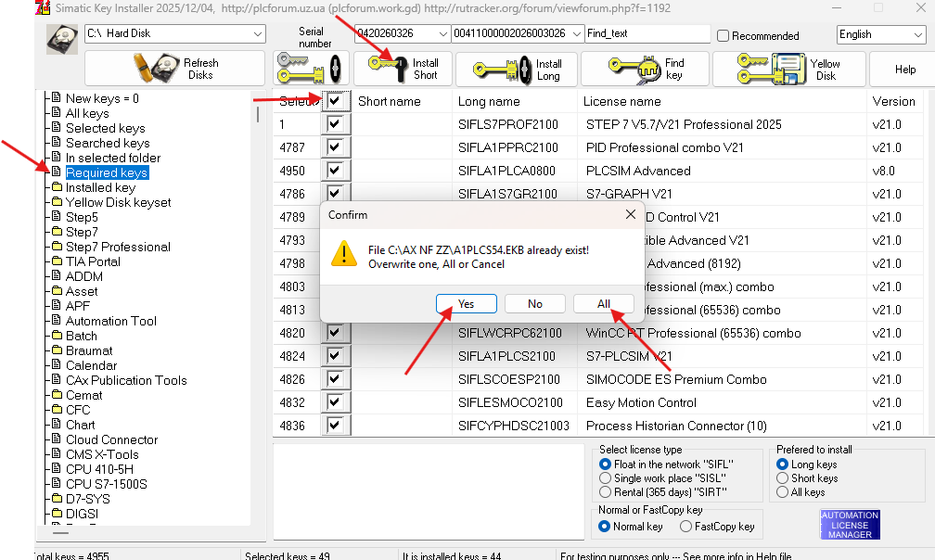
Task: Open the English language dropdown
Action: pos(880,34)
